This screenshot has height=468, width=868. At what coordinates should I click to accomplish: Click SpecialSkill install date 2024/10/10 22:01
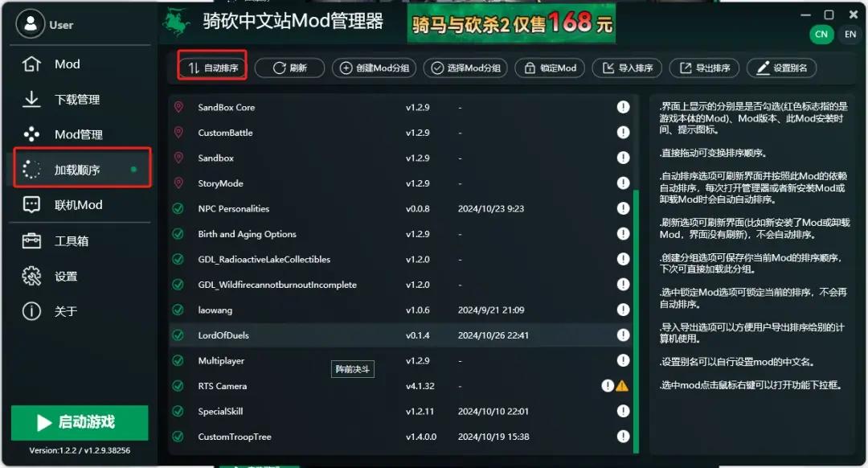tap(493, 412)
